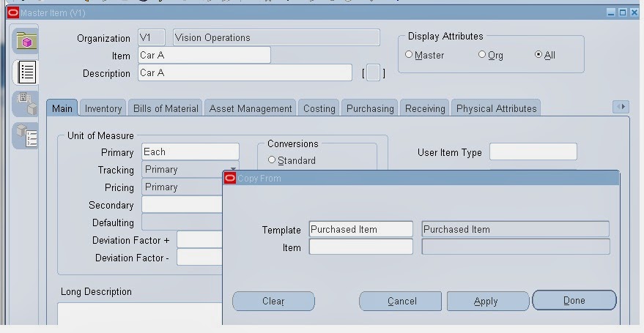
Task: Open the Bills of Material tab
Action: [x=166, y=108]
